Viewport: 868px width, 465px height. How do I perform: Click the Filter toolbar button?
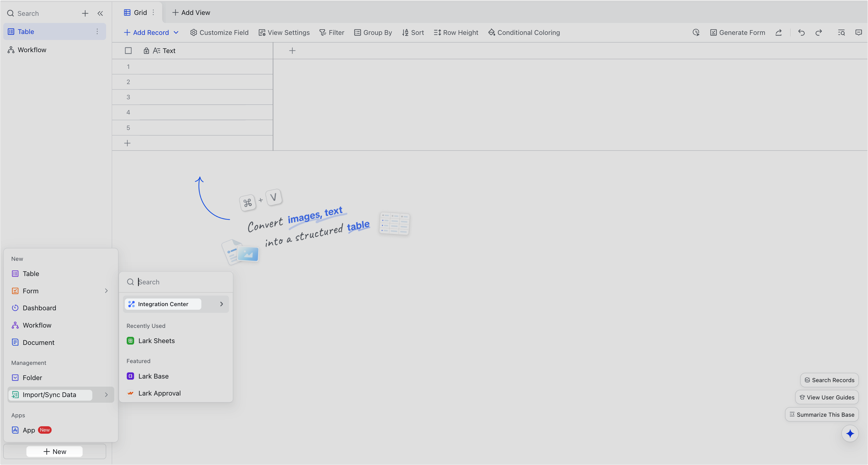(332, 32)
